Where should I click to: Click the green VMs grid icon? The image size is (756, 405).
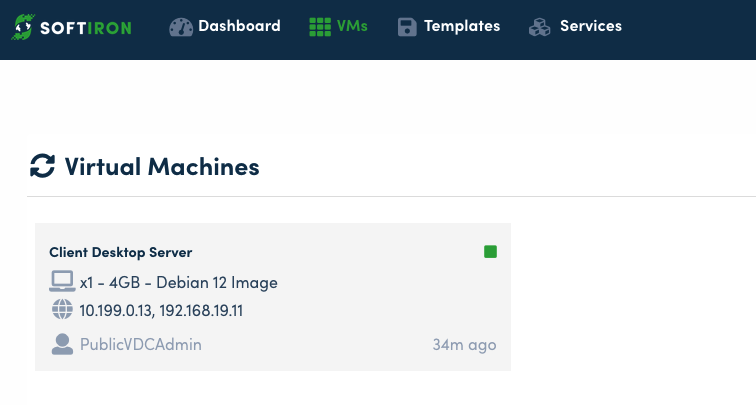point(320,27)
